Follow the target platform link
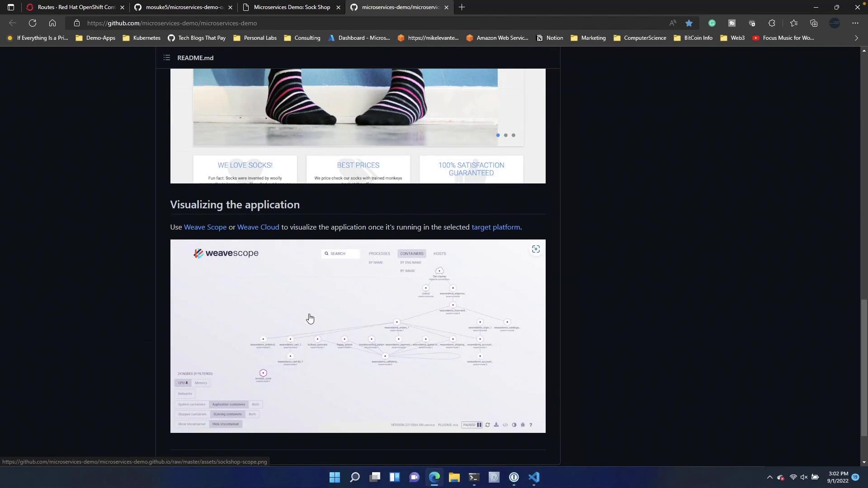This screenshot has width=868, height=488. (x=495, y=227)
